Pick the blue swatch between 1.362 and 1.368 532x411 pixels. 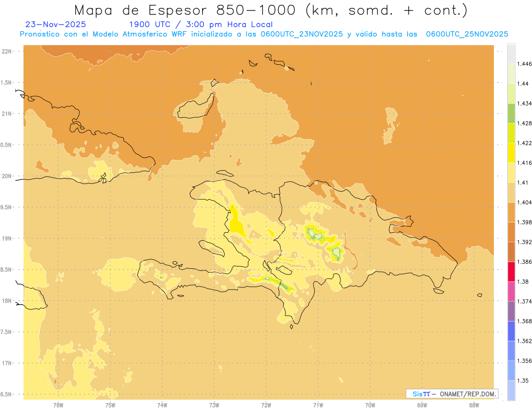click(x=511, y=331)
